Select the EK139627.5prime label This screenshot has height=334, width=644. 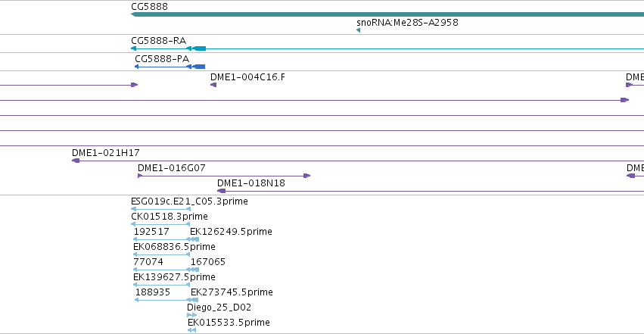[x=174, y=277]
